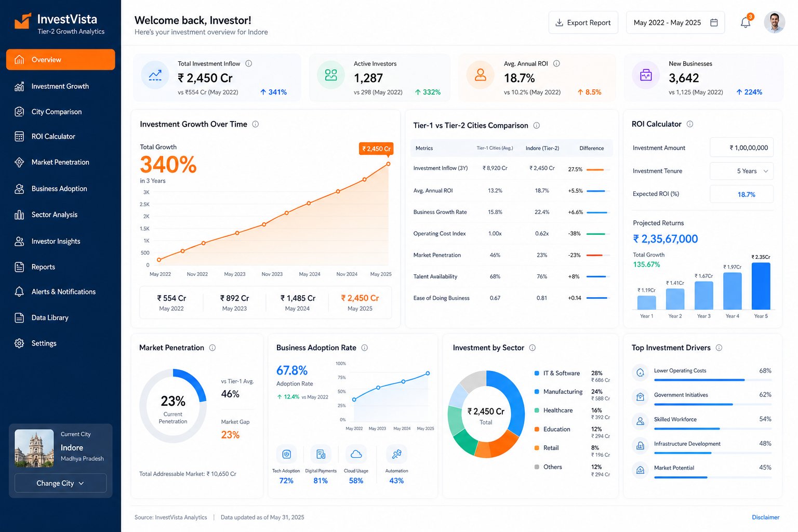Open the May 2022 - May 2025 date range picker
This screenshot has height=532, width=798.
click(x=675, y=22)
